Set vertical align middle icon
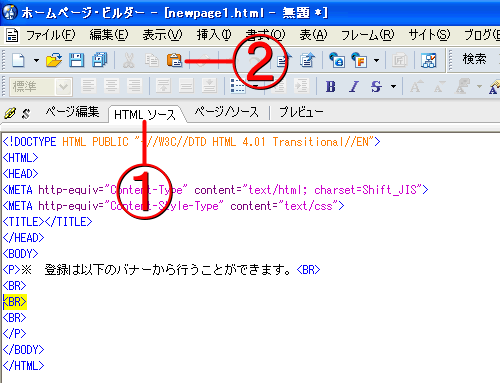Screen dimensions: 500x383 (186, 86)
